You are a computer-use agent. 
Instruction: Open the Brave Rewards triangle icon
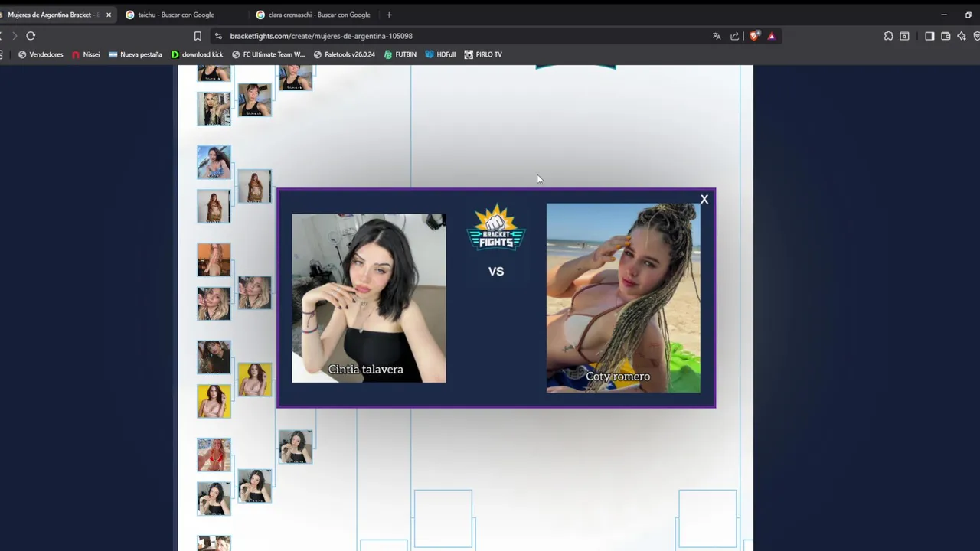point(771,36)
